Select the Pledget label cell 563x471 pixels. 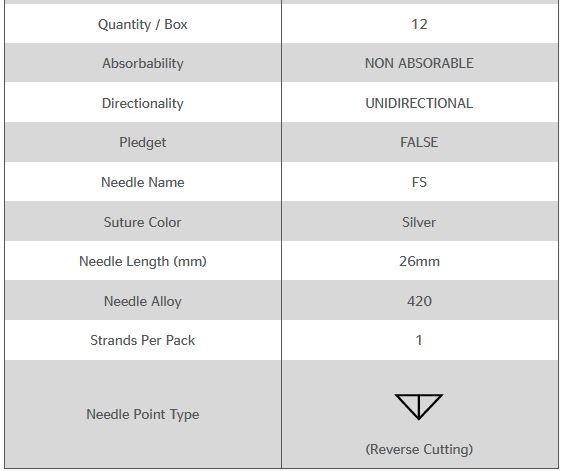143,143
